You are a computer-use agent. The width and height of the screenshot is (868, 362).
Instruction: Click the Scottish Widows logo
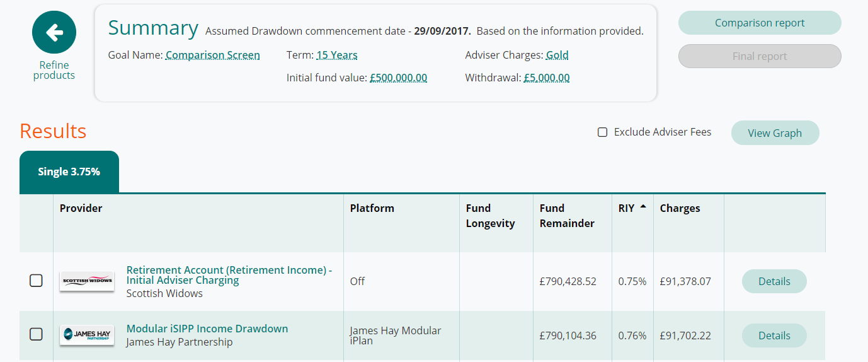pos(87,281)
